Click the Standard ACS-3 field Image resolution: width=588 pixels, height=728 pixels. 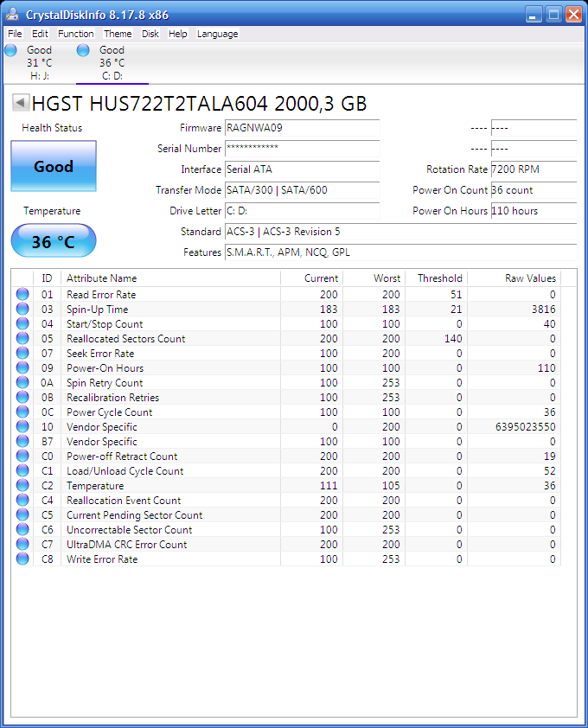tap(401, 232)
